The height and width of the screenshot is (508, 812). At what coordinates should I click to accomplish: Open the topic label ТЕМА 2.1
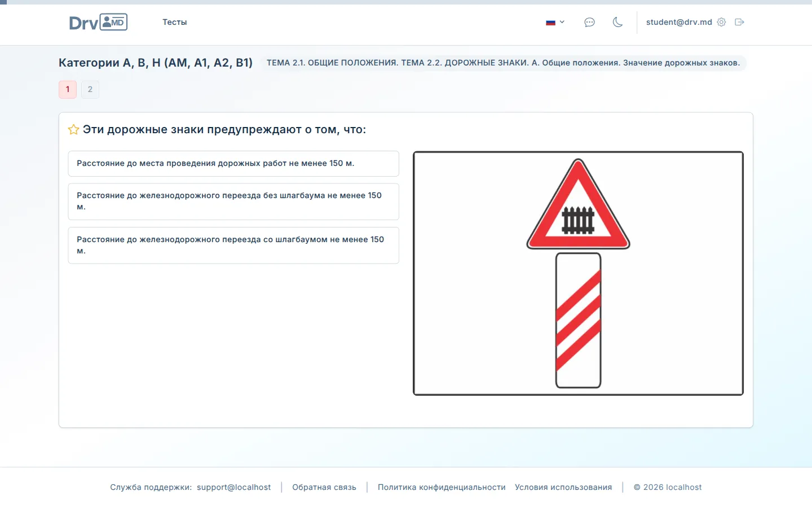coord(505,63)
